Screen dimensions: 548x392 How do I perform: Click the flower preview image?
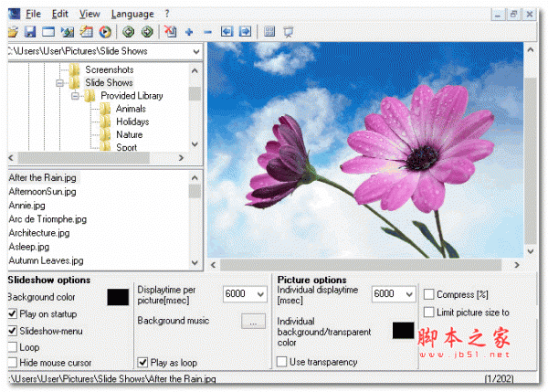click(365, 151)
